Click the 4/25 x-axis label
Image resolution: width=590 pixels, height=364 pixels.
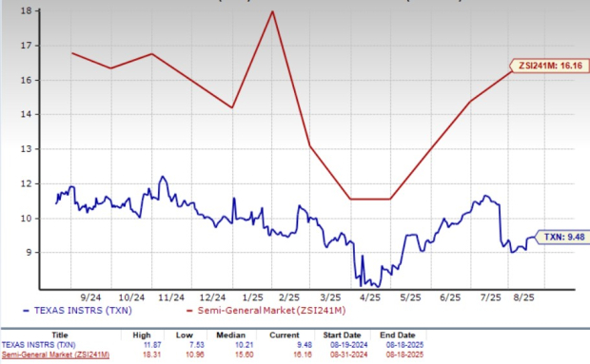pyautogui.click(x=370, y=297)
